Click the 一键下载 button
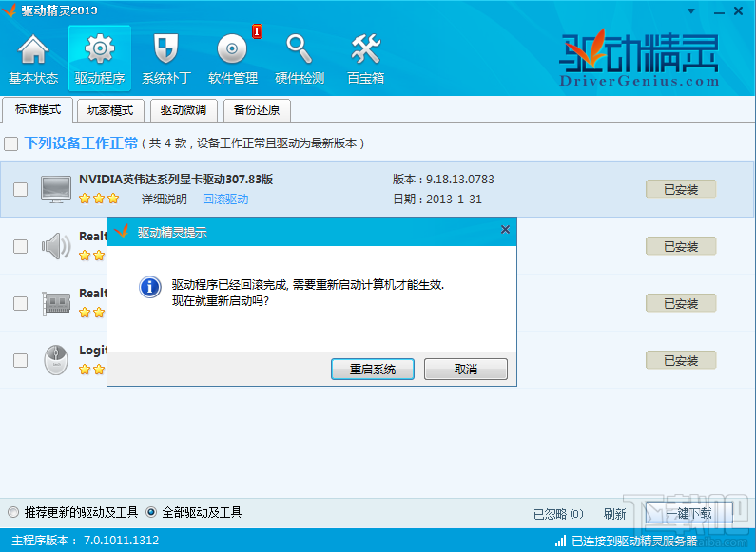This screenshot has height=552, width=756. pyautogui.click(x=689, y=513)
